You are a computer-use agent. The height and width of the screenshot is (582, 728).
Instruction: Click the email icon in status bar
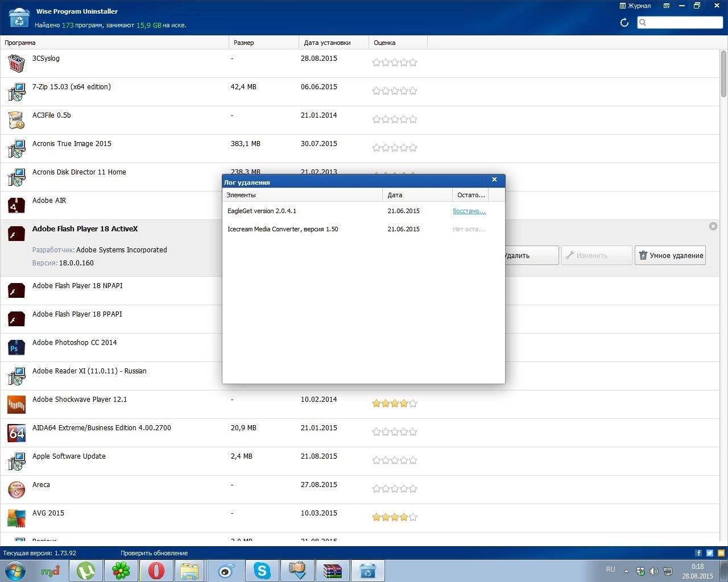click(721, 553)
